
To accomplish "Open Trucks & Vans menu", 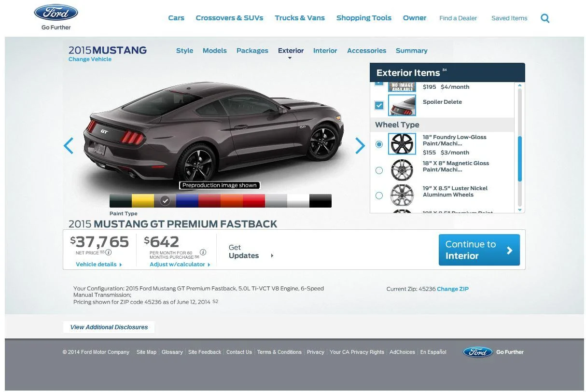I will coord(300,18).
